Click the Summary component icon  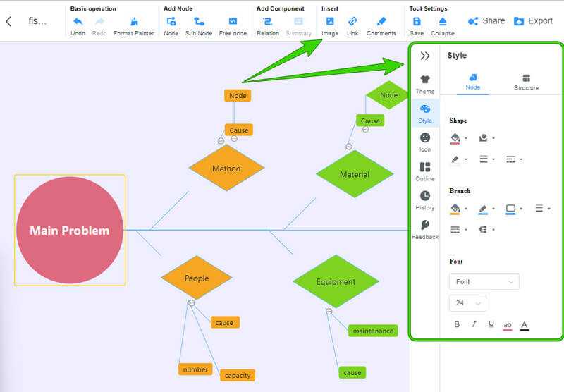click(x=298, y=22)
